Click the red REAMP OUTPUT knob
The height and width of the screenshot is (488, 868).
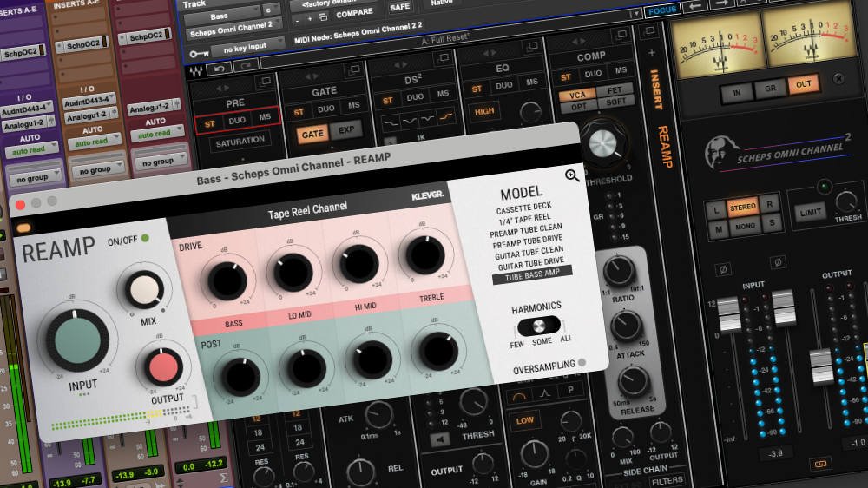tap(164, 367)
